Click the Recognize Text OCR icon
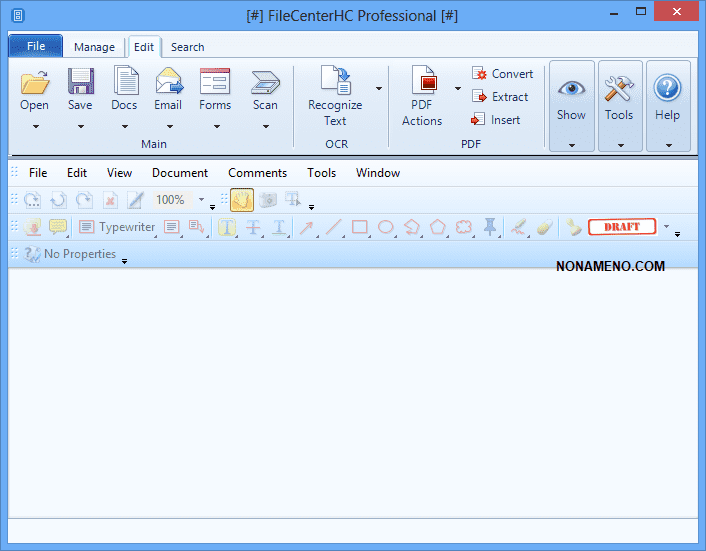Image resolution: width=706 pixels, height=551 pixels. point(335,82)
